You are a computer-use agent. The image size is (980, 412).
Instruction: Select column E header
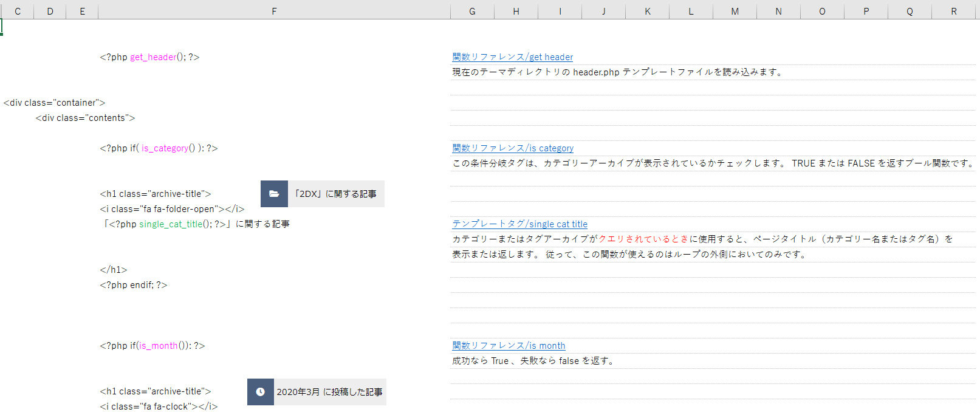click(x=82, y=11)
